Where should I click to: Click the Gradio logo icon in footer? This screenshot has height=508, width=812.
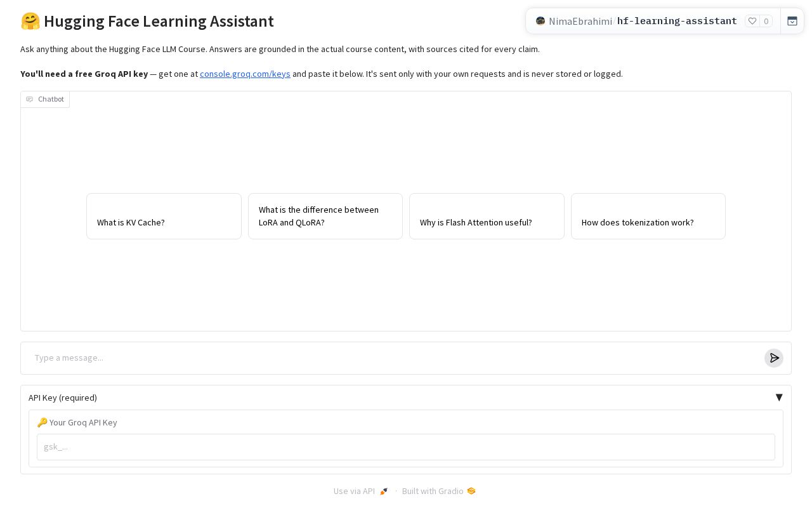click(x=471, y=491)
